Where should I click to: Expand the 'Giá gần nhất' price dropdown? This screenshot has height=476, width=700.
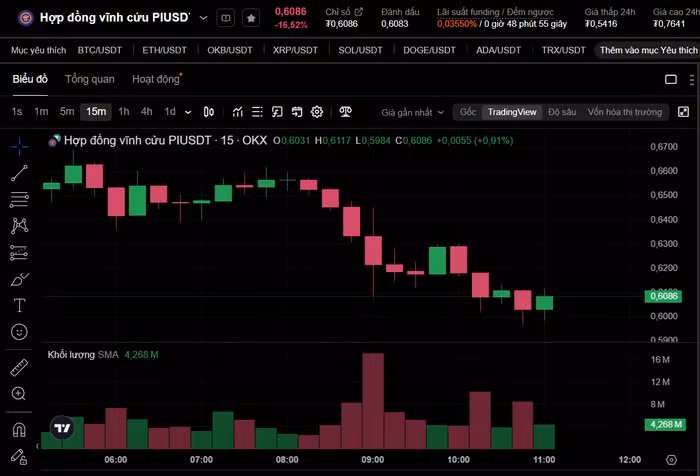point(412,112)
